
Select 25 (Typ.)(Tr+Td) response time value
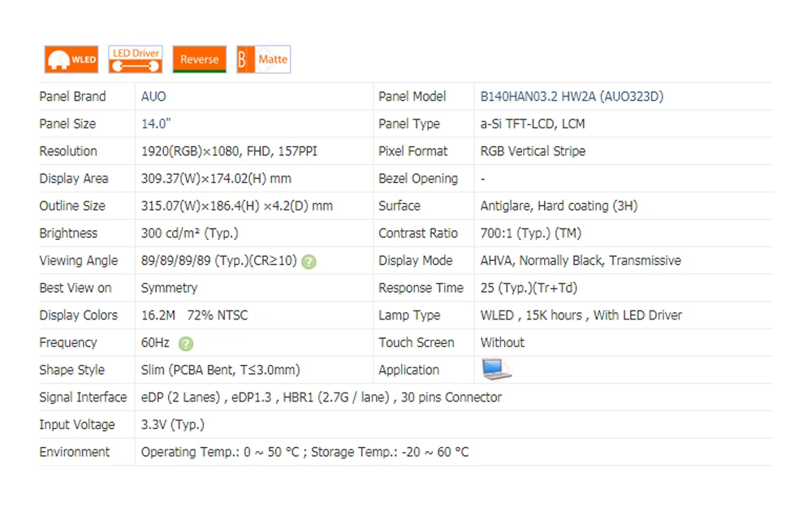529,289
